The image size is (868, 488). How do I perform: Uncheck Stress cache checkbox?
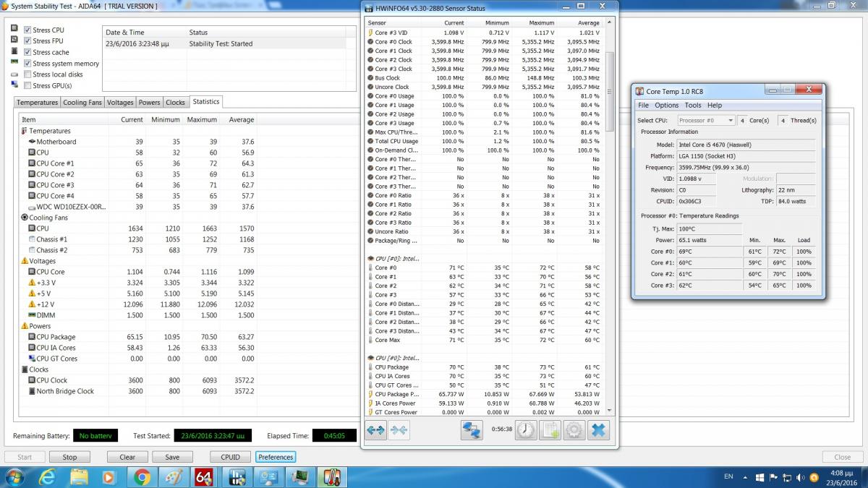click(x=27, y=52)
